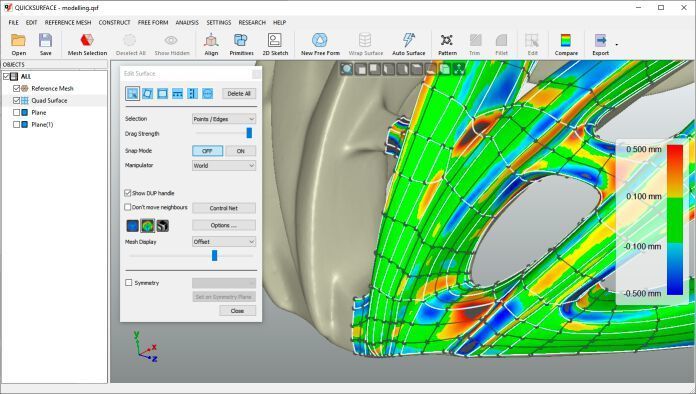Check Don't move neighbours option
This screenshot has width=696, height=394.
(x=128, y=207)
